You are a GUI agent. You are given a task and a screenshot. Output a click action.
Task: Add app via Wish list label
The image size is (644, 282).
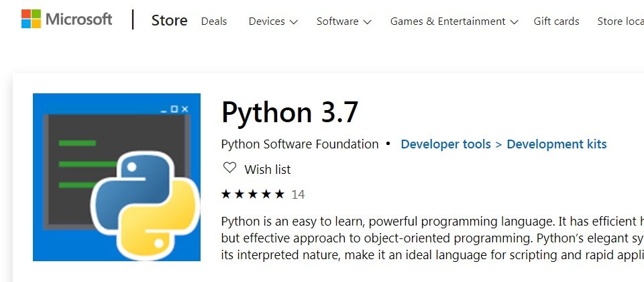pyautogui.click(x=268, y=169)
